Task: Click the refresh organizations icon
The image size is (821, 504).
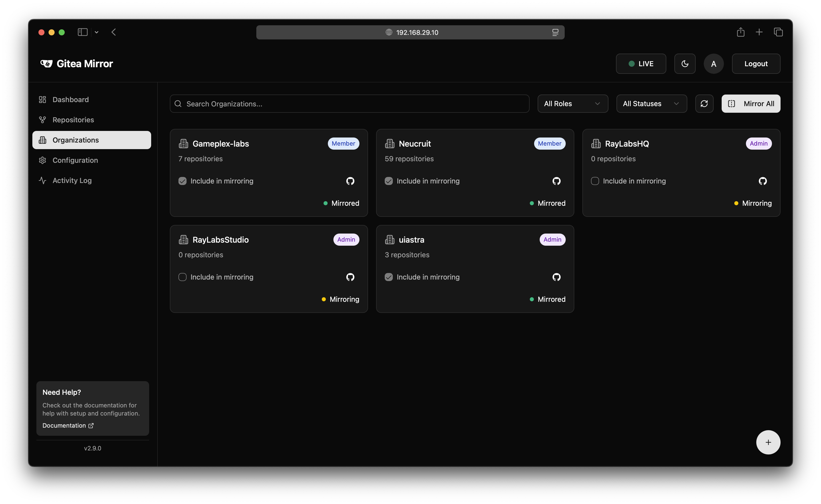Action: coord(704,104)
